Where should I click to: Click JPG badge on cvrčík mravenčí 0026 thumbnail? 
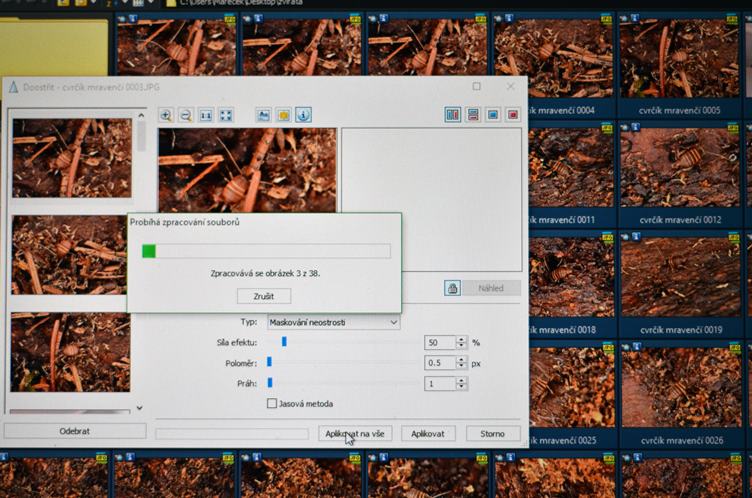(x=734, y=347)
